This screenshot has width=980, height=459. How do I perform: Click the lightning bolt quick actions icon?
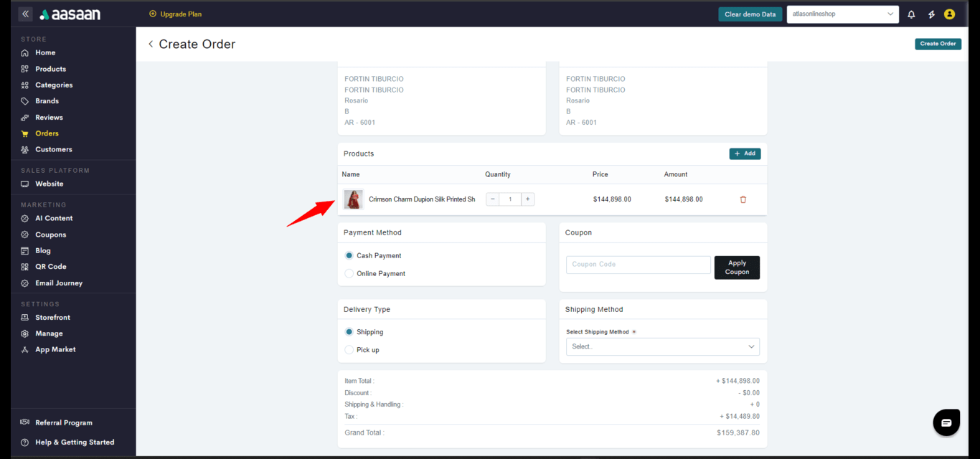tap(931, 14)
